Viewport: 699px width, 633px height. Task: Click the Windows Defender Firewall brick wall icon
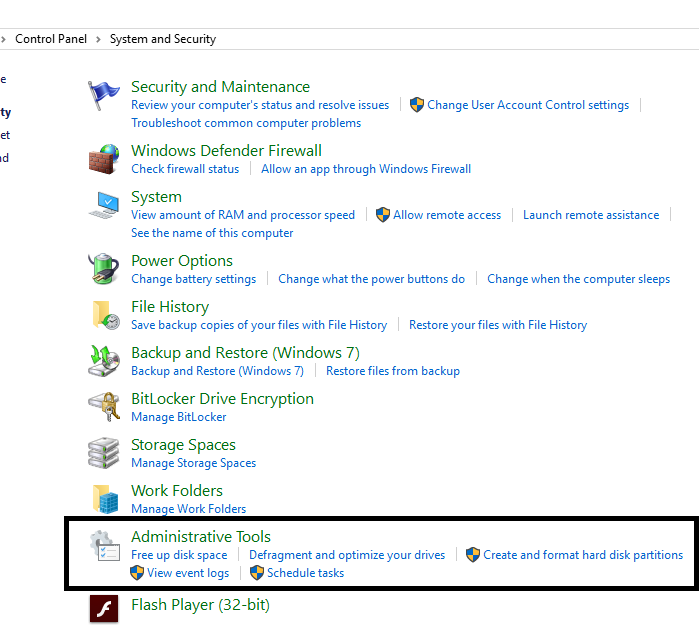[104, 159]
